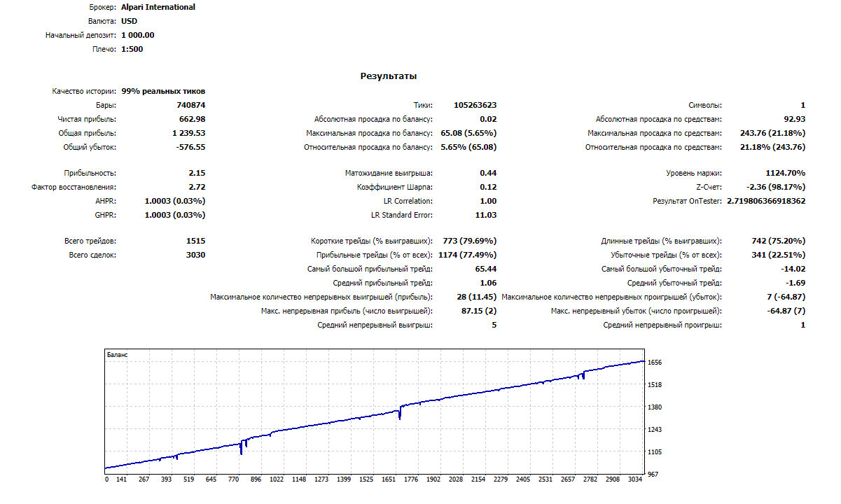Viewport: 841px width, 504px height.
Task: Click the LR Standard Error value 11.03
Action: coord(486,215)
